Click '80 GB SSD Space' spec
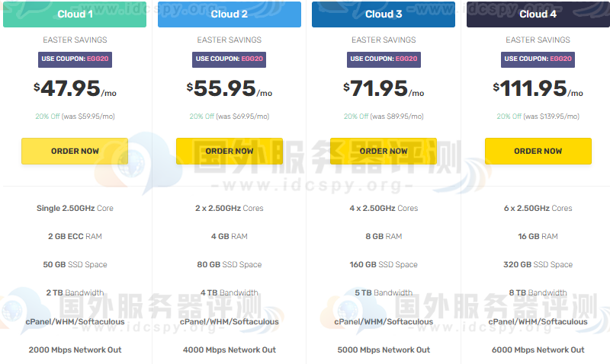The image size is (610, 364). pyautogui.click(x=230, y=264)
